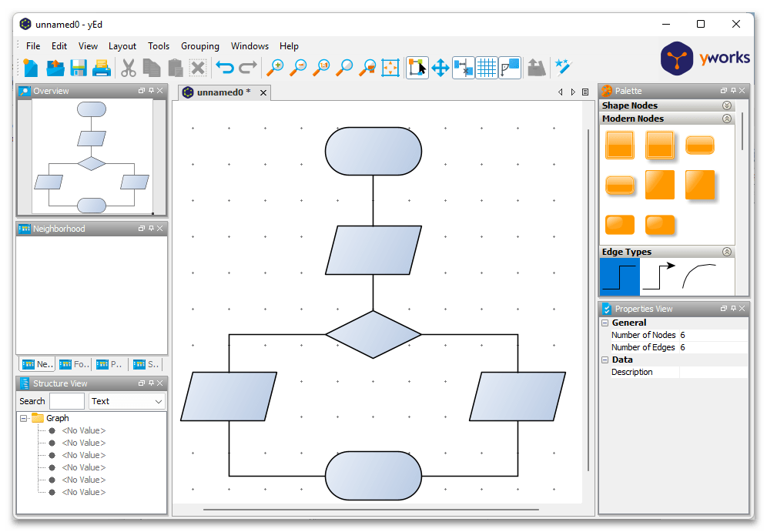
Task: Click the Search field in Structure View
Action: tap(67, 401)
